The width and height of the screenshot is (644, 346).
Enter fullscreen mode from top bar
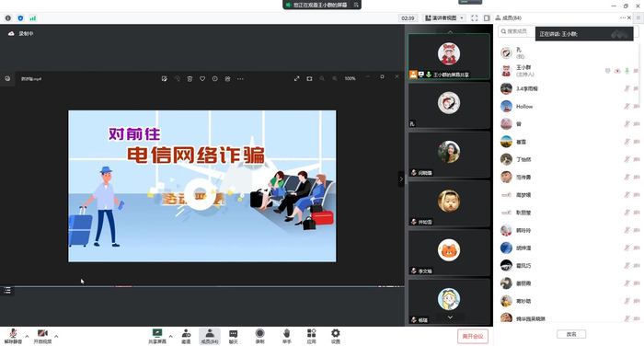(x=475, y=18)
